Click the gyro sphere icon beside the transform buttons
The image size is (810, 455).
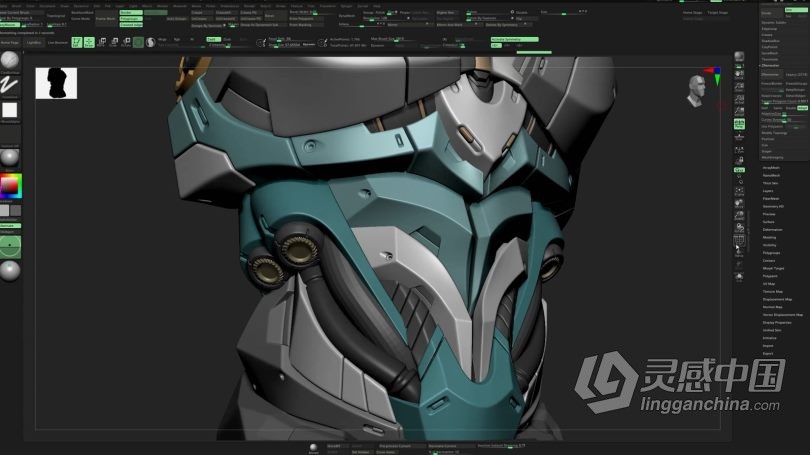tap(150, 42)
